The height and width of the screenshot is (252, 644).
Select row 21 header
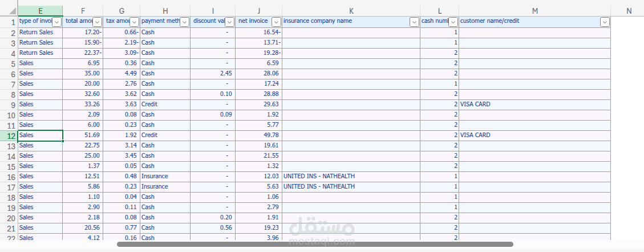tap(9, 229)
